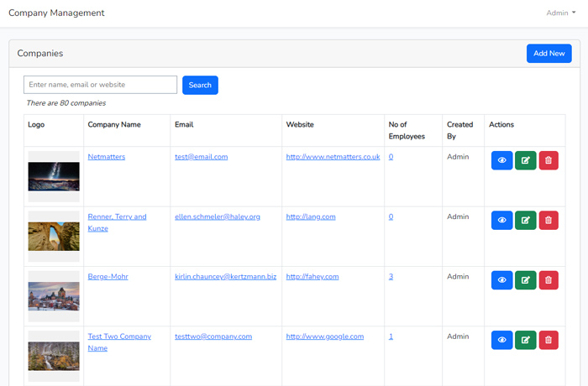Delete Test Two Company Name entry

coord(548,340)
